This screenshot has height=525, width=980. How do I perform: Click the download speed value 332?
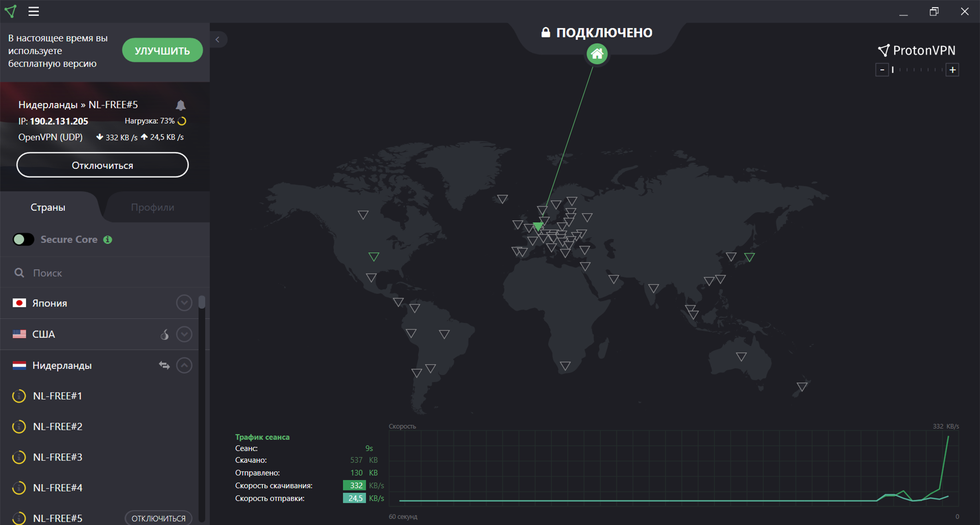click(354, 485)
